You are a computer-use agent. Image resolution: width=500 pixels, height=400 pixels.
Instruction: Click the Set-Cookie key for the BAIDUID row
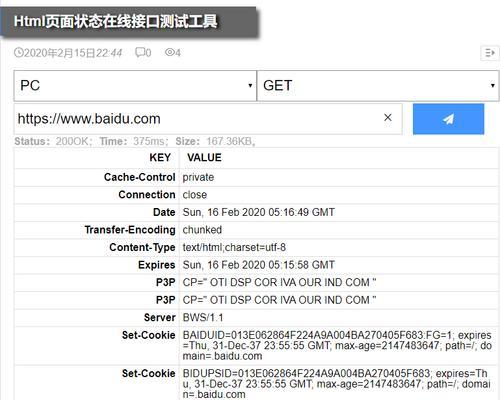(x=148, y=335)
